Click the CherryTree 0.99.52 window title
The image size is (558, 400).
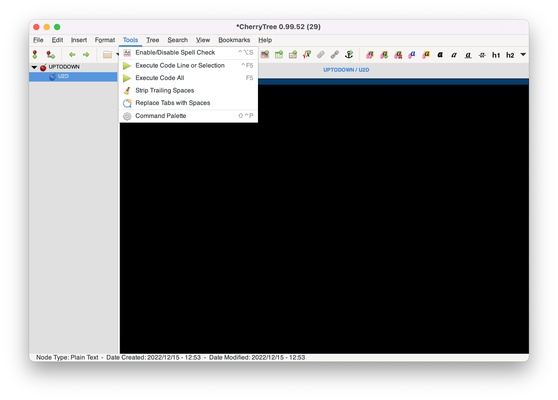pyautogui.click(x=278, y=27)
